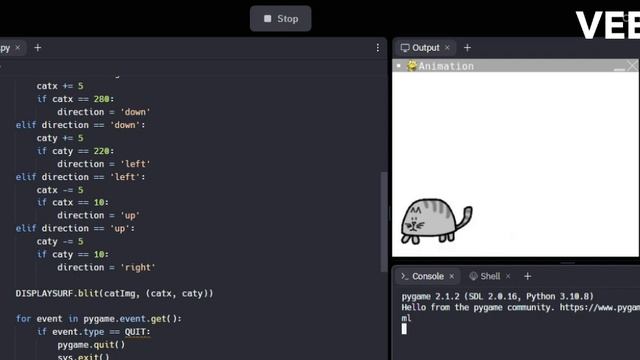Screen dimensions: 640x360
Task: Click the console input cursor
Action: pyautogui.click(x=404, y=329)
